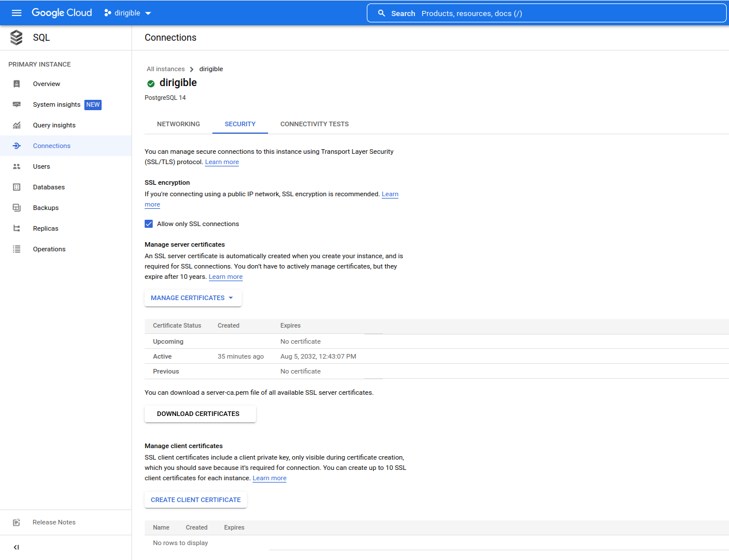This screenshot has width=729, height=560.
Task: Open the Users page
Action: click(41, 166)
